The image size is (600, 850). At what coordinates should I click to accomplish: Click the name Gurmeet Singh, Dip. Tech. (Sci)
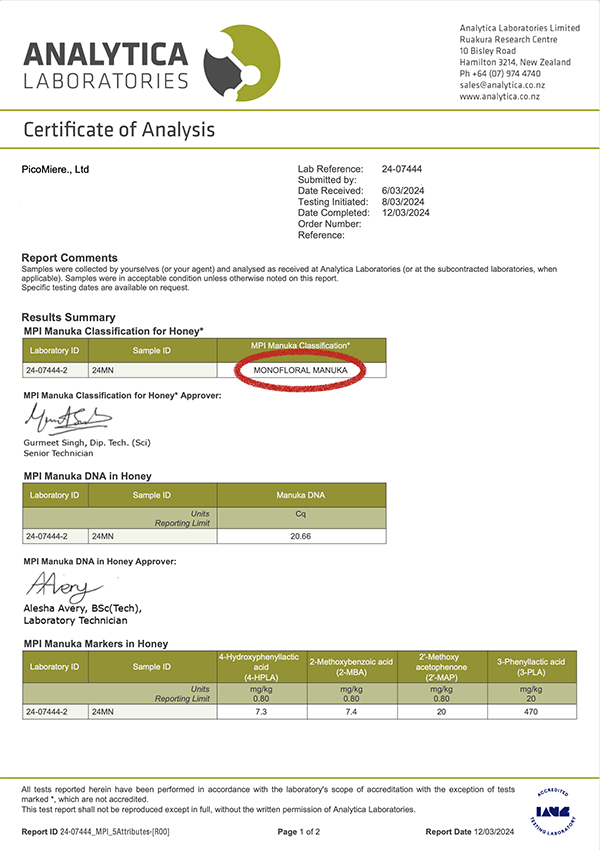click(x=87, y=443)
